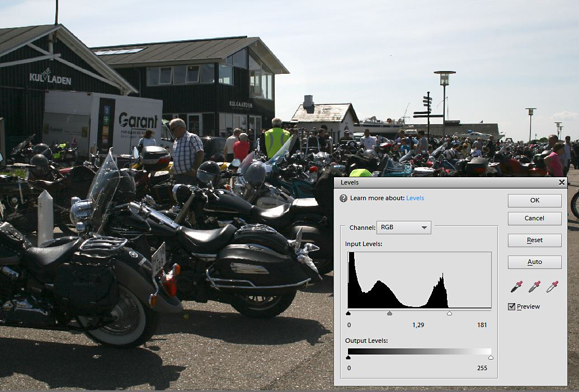Click the highlight input value 181

click(482, 325)
